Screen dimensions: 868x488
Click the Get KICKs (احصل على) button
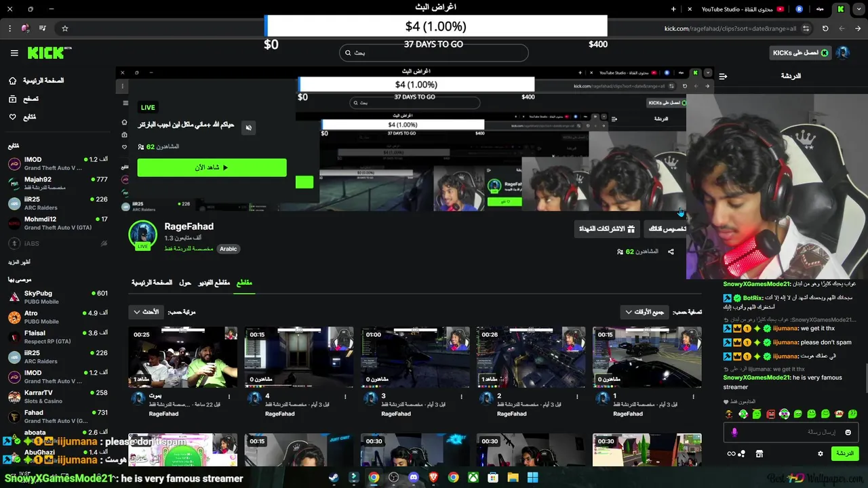click(801, 53)
